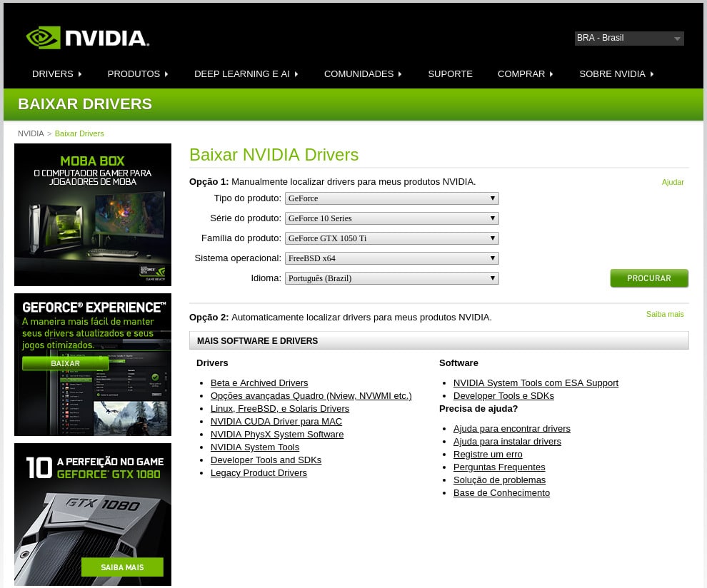
Task: Open the Idioma language dropdown
Action: point(391,278)
